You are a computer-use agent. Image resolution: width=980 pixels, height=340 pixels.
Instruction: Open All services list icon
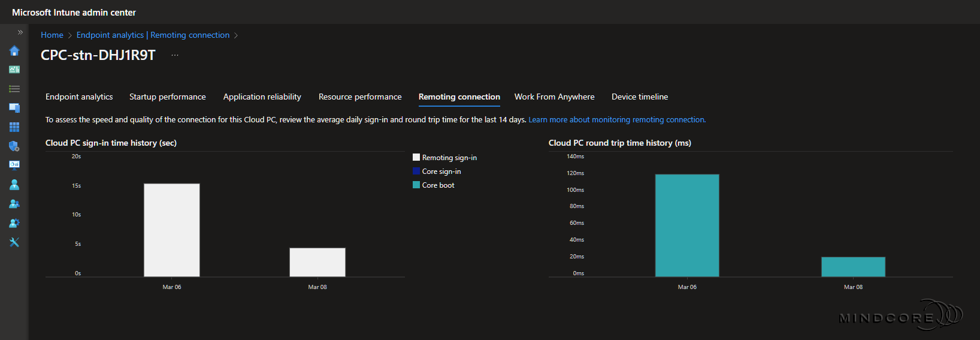coord(14,89)
